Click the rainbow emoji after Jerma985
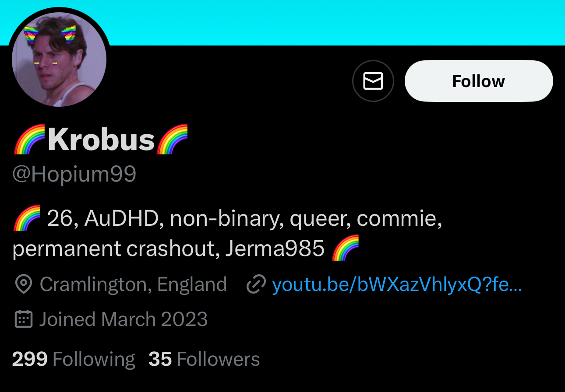 coord(345,248)
